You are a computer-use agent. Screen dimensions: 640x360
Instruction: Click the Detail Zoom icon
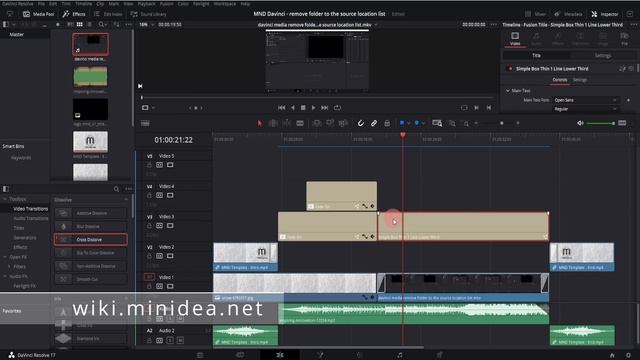(452, 123)
